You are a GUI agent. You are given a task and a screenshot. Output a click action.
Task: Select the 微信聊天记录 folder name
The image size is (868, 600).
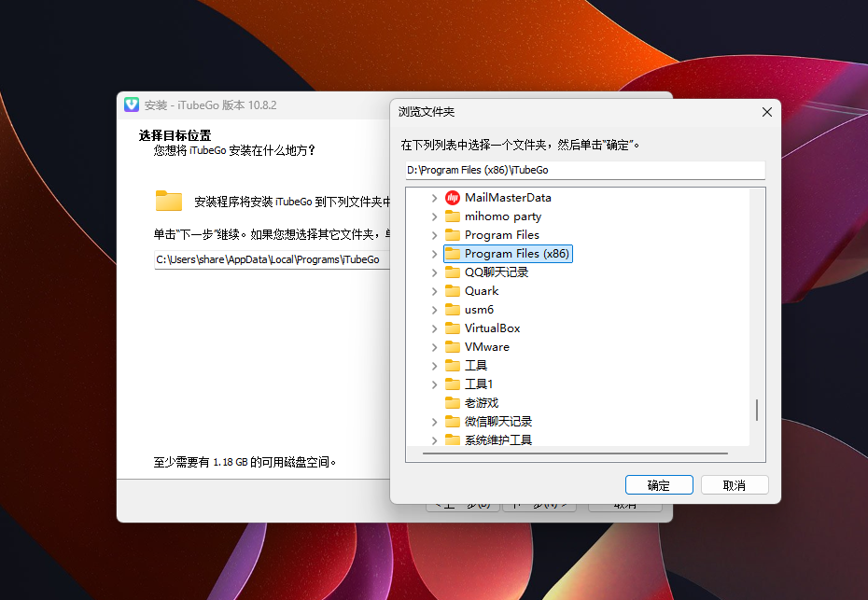[x=497, y=422]
